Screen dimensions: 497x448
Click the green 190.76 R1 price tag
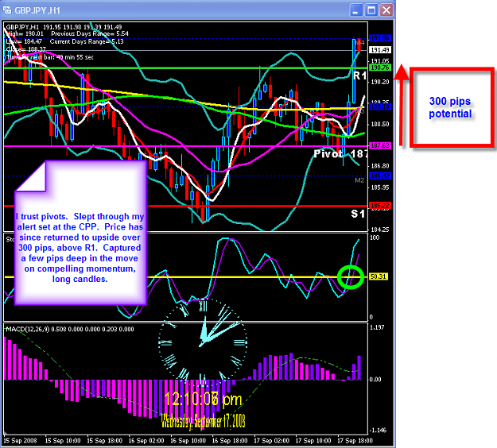click(x=380, y=68)
